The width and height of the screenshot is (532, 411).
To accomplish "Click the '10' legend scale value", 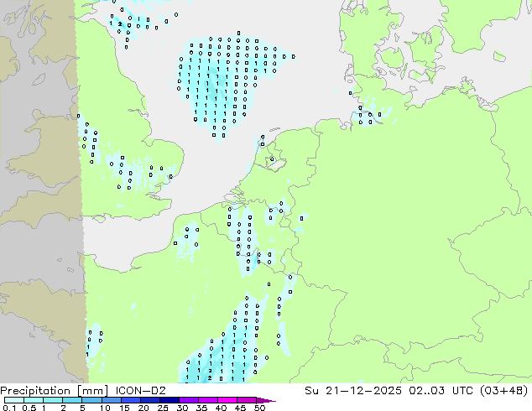I will click(x=105, y=408).
